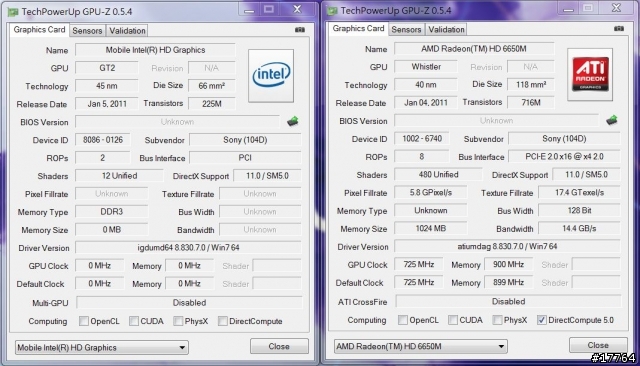Click BIOS save chip icon in Intel window
This screenshot has height=366, width=640.
293,121
